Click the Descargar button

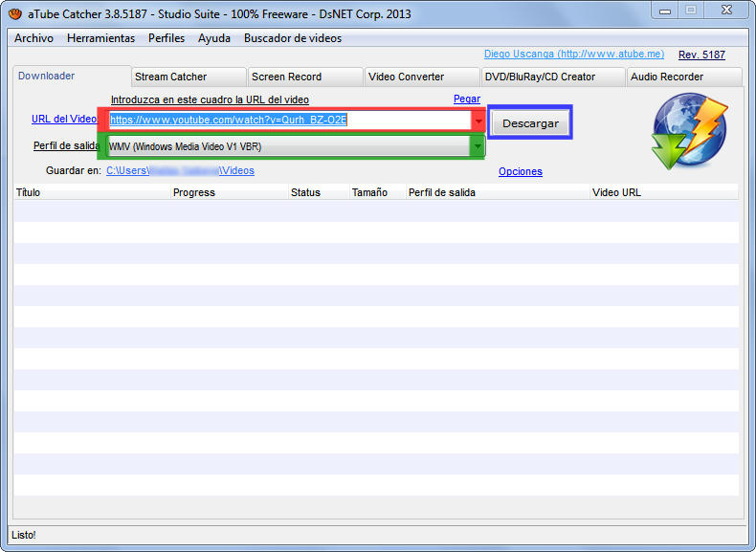coord(530,123)
